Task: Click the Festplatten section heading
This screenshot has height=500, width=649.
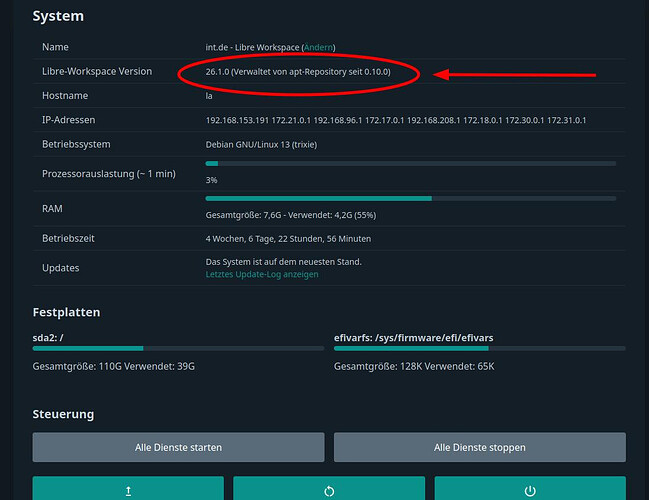Action: pos(66,312)
